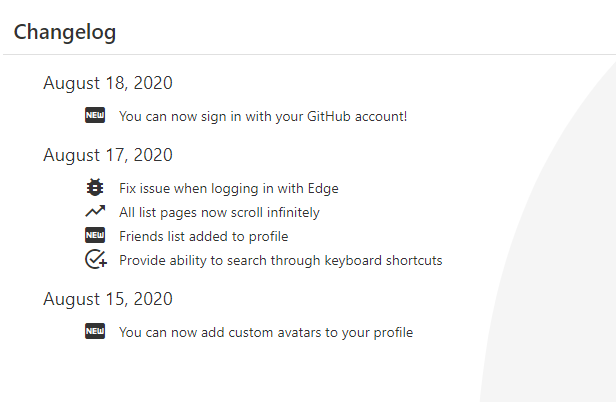The image size is (616, 402).
Task: Click 'Friends list added to profile' text
Action: [x=203, y=236]
